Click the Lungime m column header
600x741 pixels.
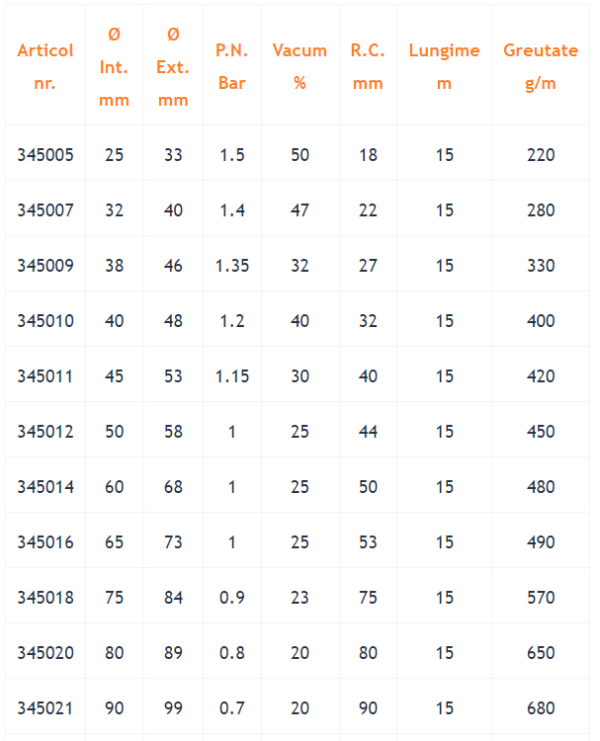point(444,67)
